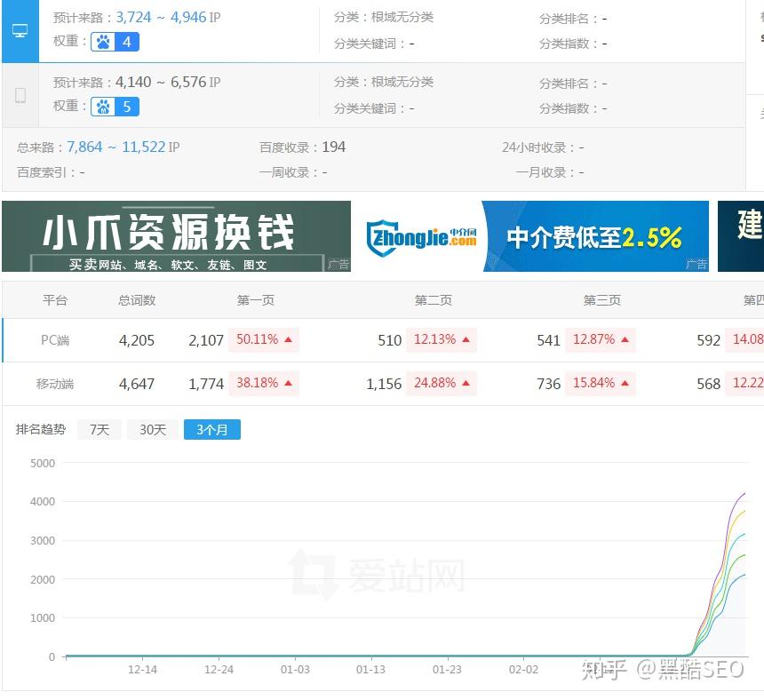764x700 pixels.
Task: Click Baidu indexed count 194
Action: click(x=334, y=147)
